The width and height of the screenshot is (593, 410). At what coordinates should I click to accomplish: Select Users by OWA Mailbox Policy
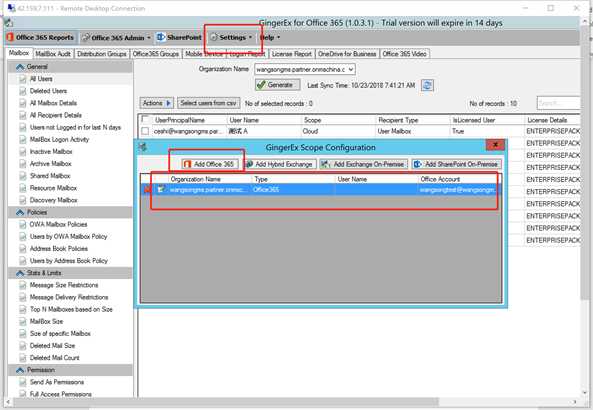tap(68, 236)
